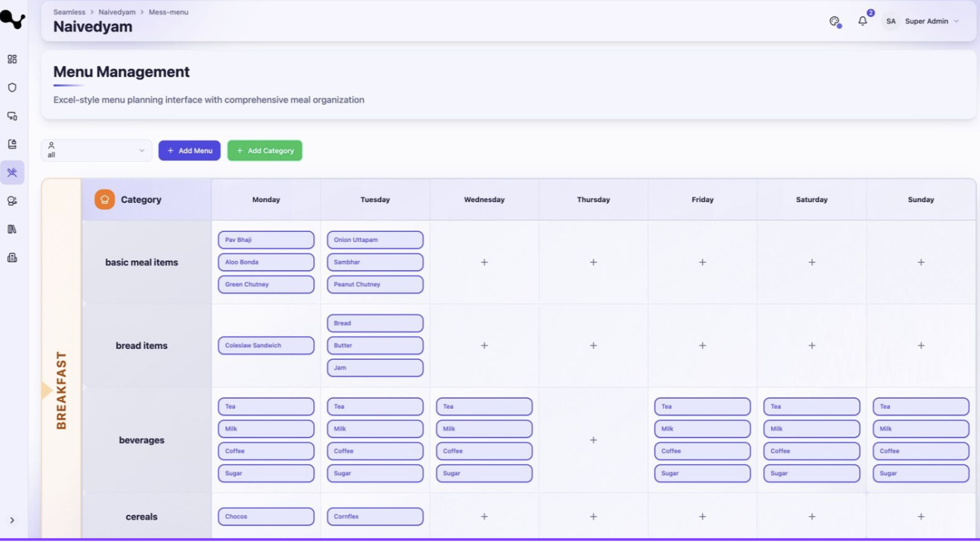The width and height of the screenshot is (980, 542).
Task: Click the Add Menu button
Action: coord(190,150)
